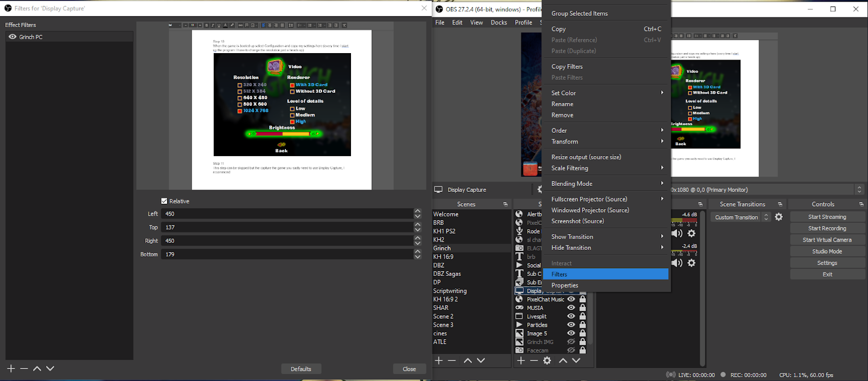This screenshot has width=868, height=381.
Task: Show the Facecam source
Action: coord(571,350)
